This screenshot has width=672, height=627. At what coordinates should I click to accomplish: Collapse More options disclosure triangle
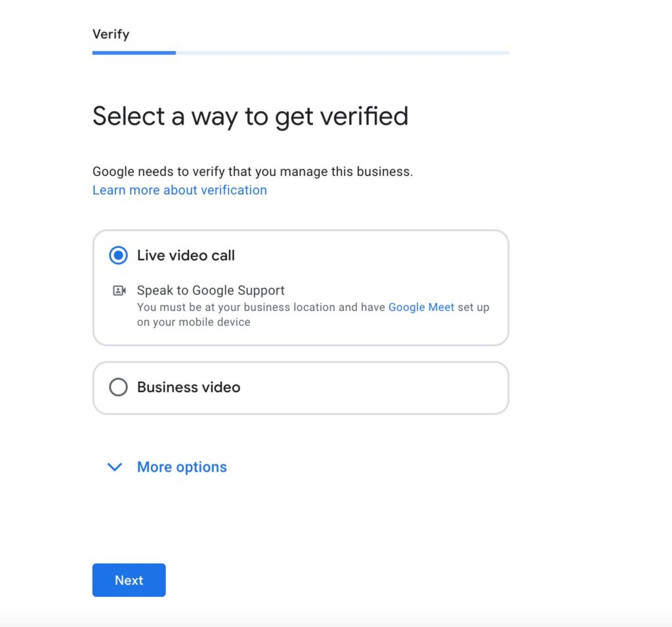click(115, 467)
